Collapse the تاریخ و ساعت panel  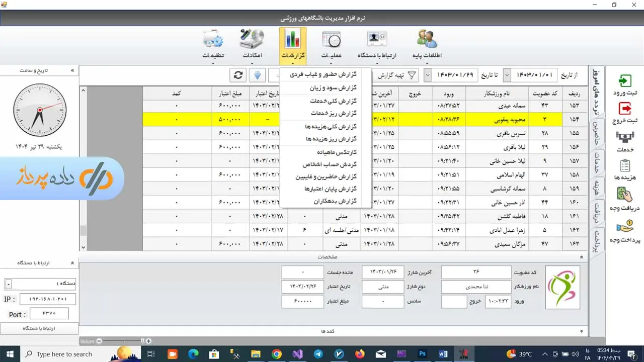point(72,70)
